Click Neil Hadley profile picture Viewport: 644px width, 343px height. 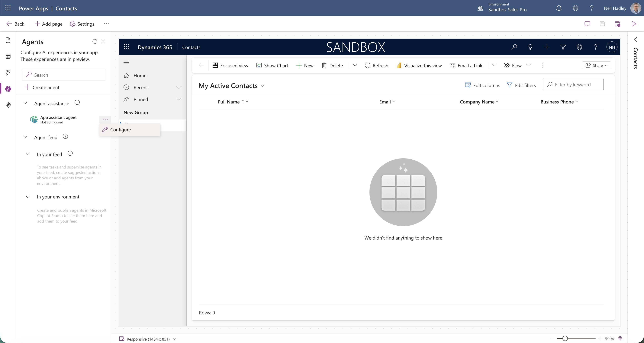pos(636,8)
